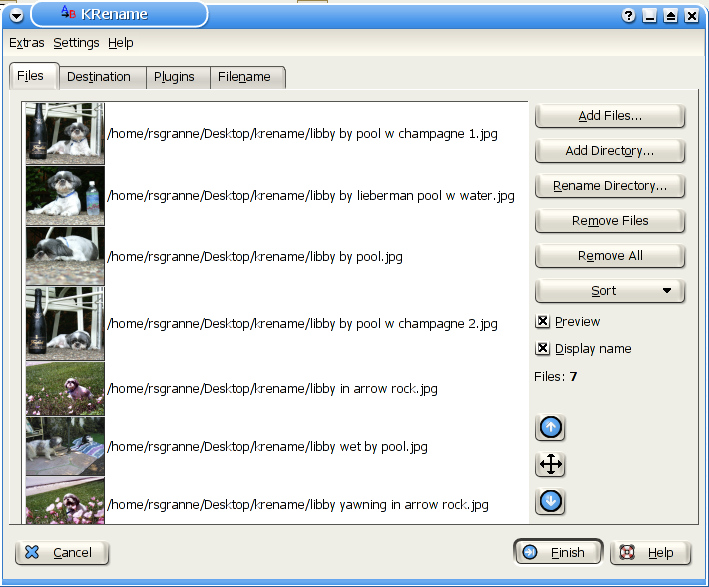
Task: Switch to the Plugins tab
Action: click(178, 77)
